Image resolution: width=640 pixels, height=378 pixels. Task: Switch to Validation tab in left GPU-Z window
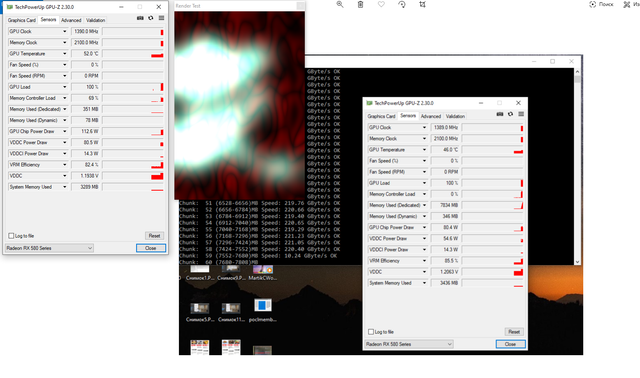pyautogui.click(x=96, y=20)
